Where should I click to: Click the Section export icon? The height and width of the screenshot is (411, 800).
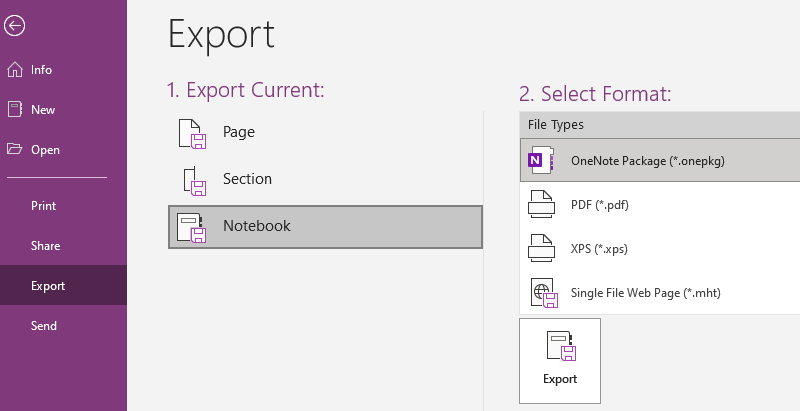[194, 181]
